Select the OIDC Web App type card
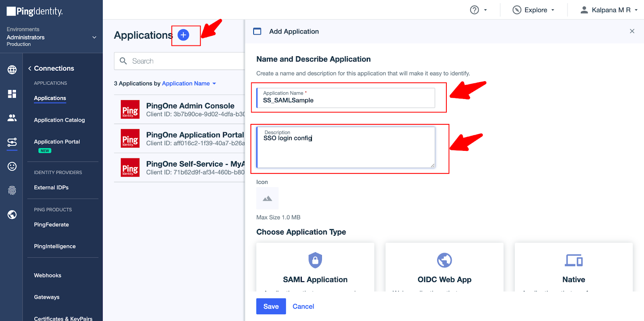Screen dimensions: 644x321 (444, 267)
